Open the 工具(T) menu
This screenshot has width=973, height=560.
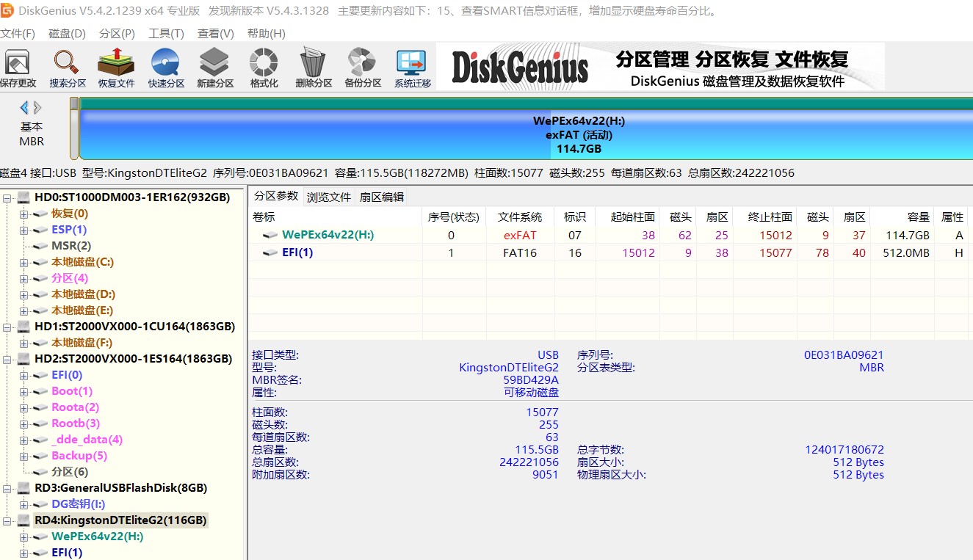166,34
